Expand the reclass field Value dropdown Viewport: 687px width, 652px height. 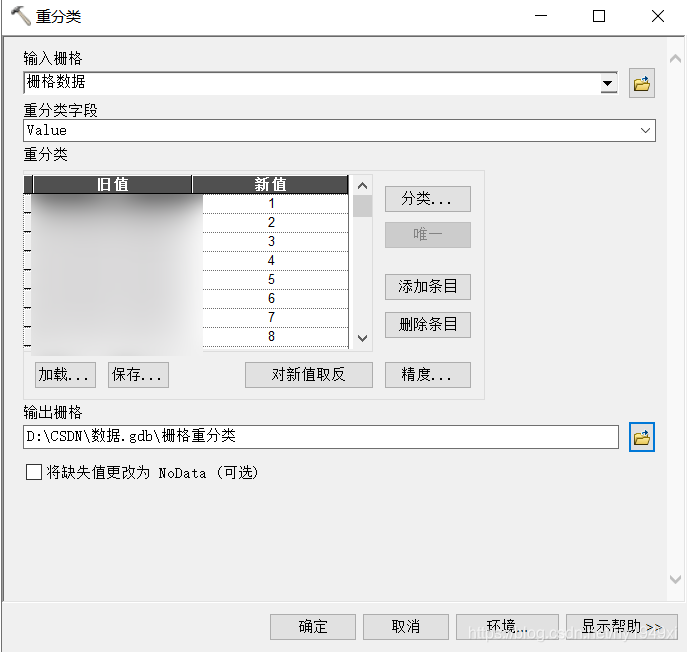[x=645, y=130]
